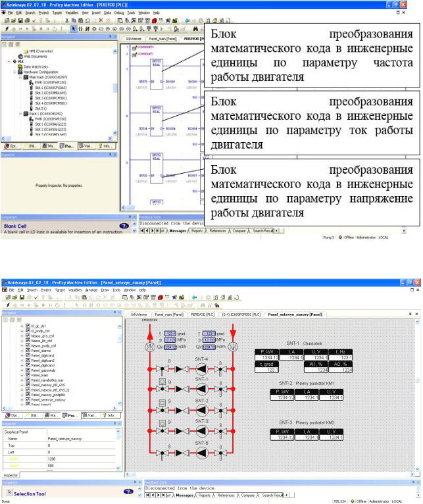
Task: Open Arrange menu in Panel_setevye_nasosy window
Action: [x=91, y=290]
